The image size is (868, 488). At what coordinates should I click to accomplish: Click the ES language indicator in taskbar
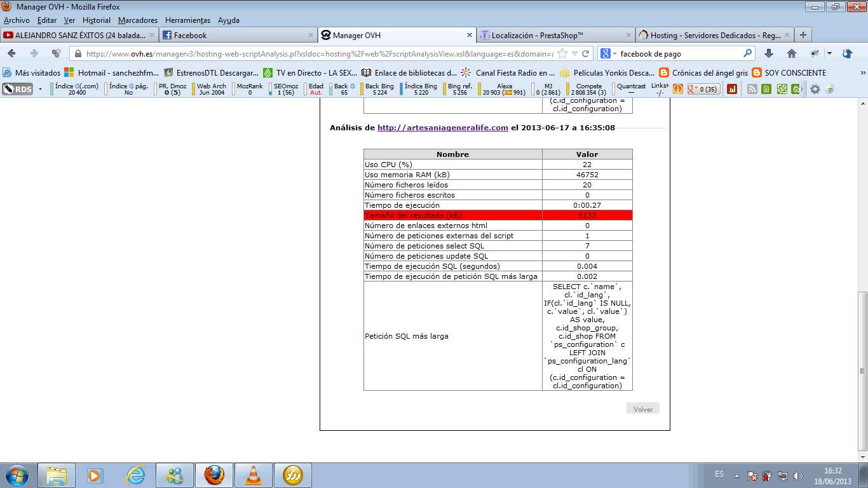point(719,474)
